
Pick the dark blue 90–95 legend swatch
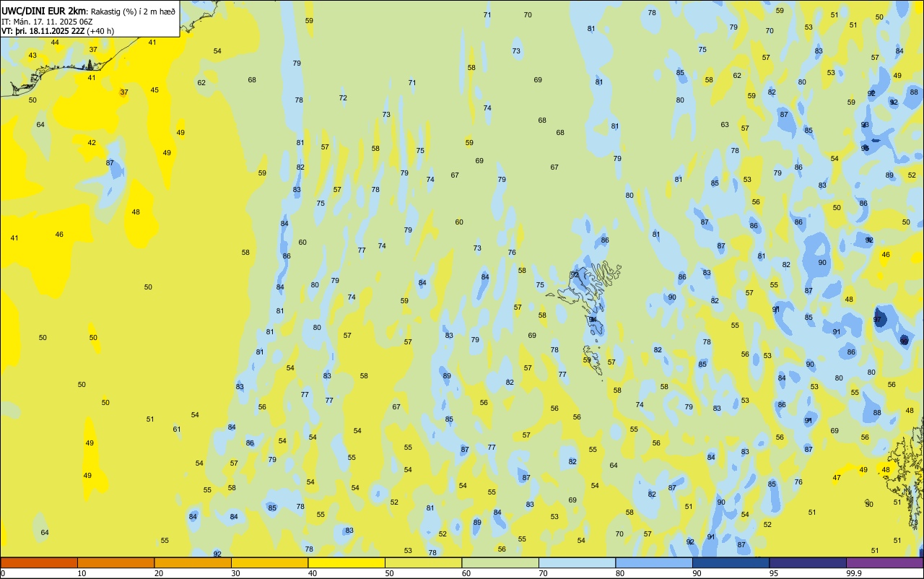tap(731, 562)
